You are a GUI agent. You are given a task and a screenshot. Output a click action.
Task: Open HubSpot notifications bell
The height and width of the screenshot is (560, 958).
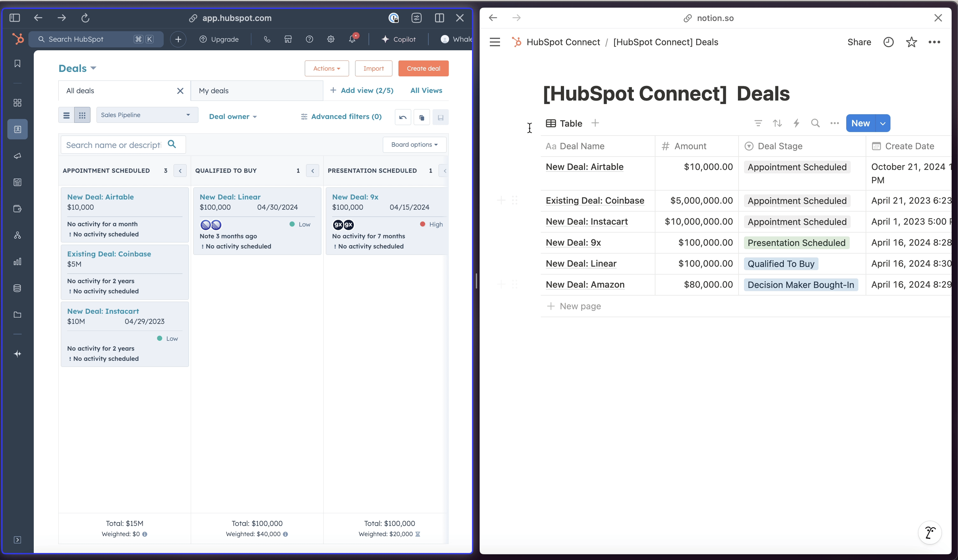[x=352, y=39]
